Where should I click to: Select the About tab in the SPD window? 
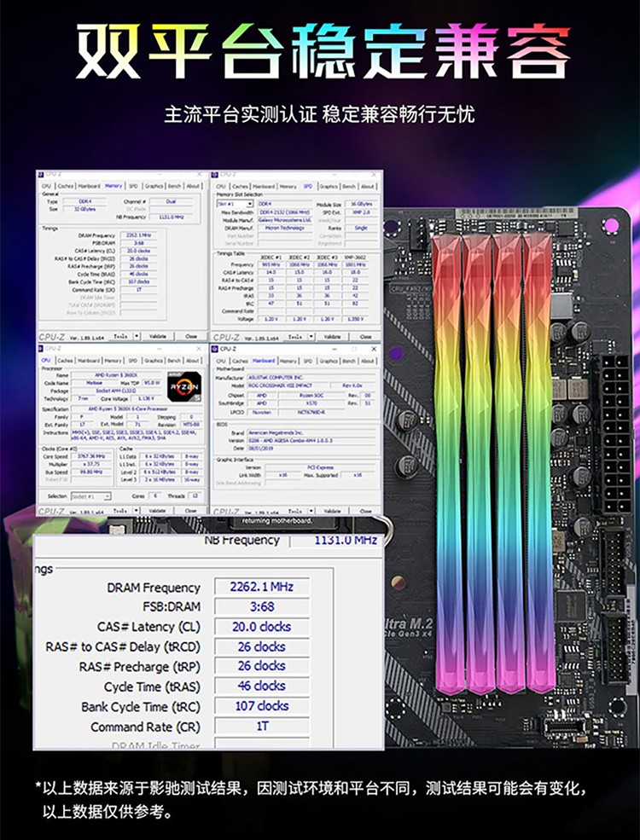(367, 187)
